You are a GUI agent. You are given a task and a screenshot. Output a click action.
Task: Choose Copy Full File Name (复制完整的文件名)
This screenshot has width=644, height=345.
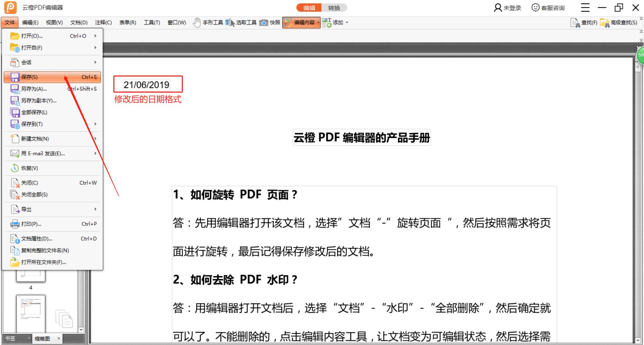[52, 250]
